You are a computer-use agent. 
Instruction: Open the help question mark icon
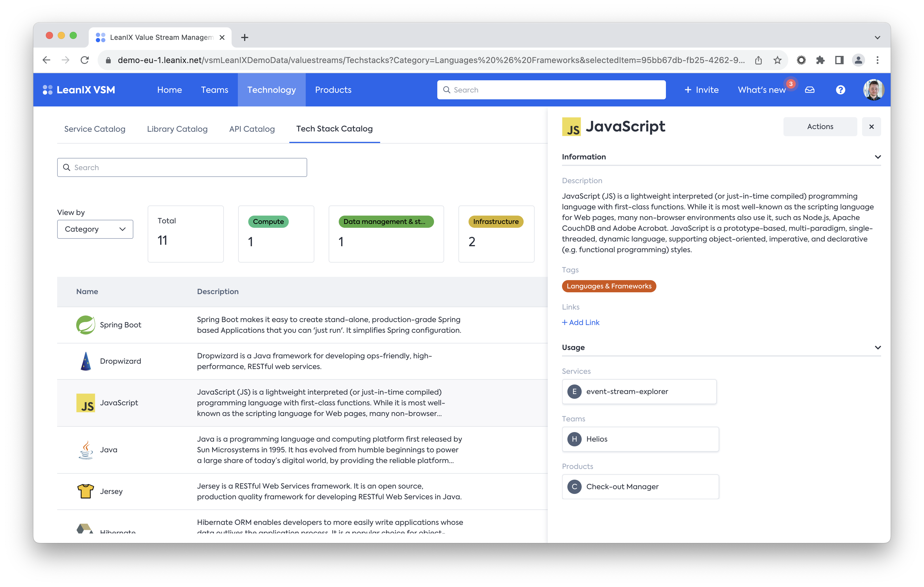tap(840, 90)
